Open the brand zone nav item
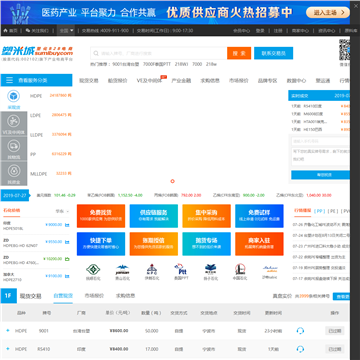Image resolution: width=360 pixels, height=360 pixels. pos(267,80)
